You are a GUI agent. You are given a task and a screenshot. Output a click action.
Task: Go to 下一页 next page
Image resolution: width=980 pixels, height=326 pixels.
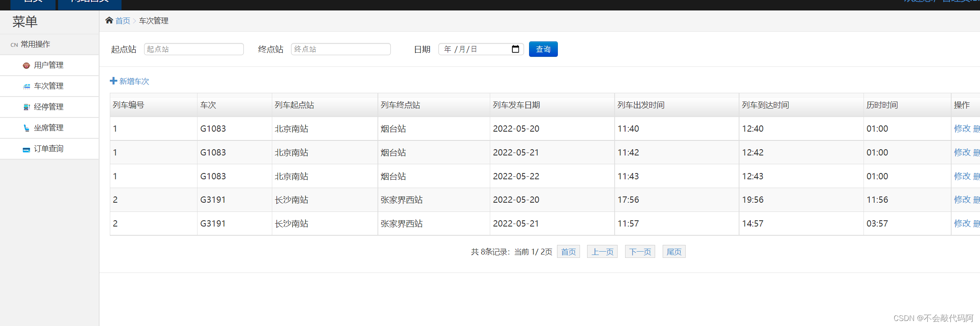click(x=640, y=252)
